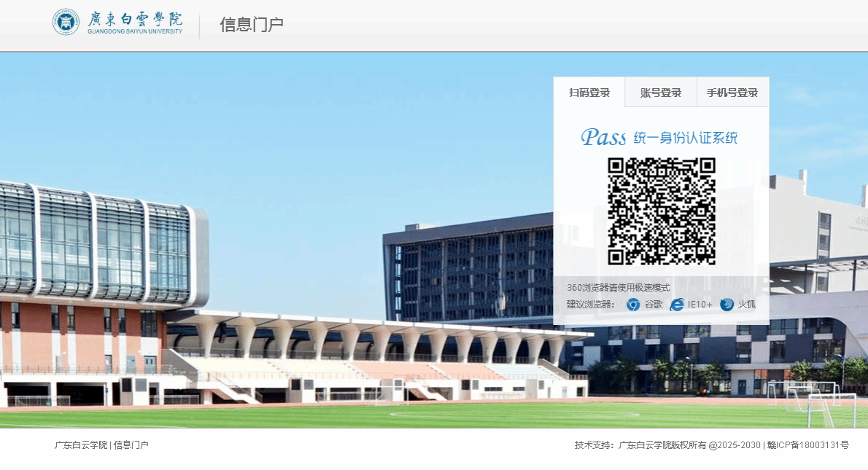Click the 廣東白雲學院 calligraphy logo text

pos(135,19)
